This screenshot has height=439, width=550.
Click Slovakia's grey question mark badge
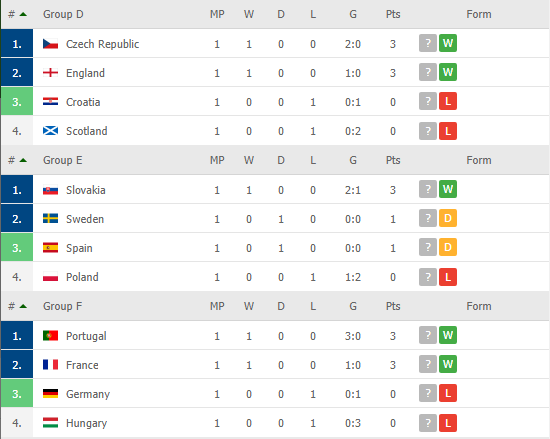[428, 189]
